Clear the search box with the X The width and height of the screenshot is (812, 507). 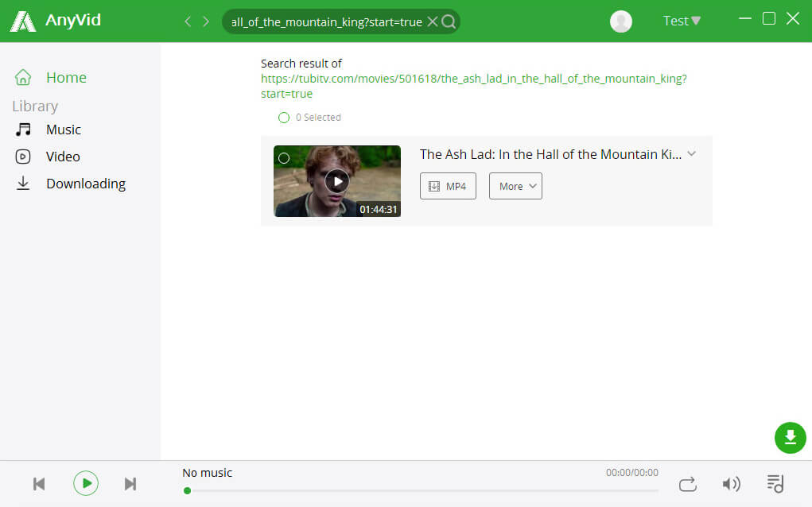pyautogui.click(x=433, y=21)
